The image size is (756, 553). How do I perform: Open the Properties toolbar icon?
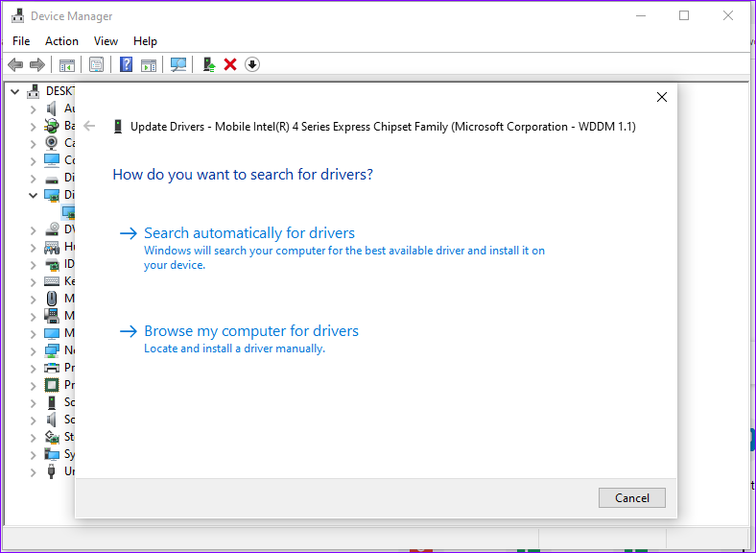click(97, 64)
